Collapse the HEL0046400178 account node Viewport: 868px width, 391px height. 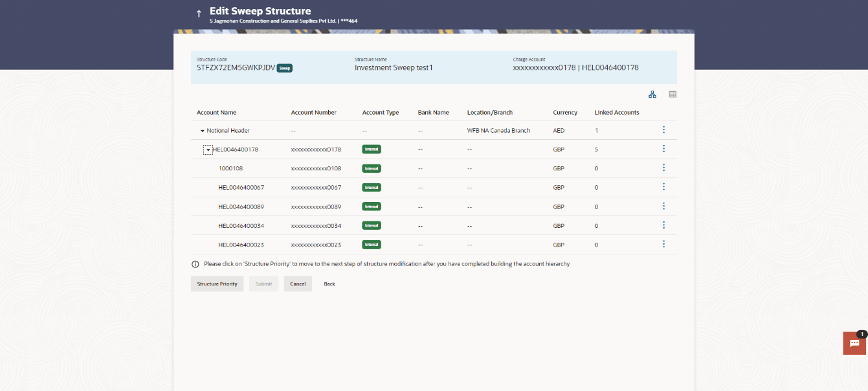[x=208, y=150]
